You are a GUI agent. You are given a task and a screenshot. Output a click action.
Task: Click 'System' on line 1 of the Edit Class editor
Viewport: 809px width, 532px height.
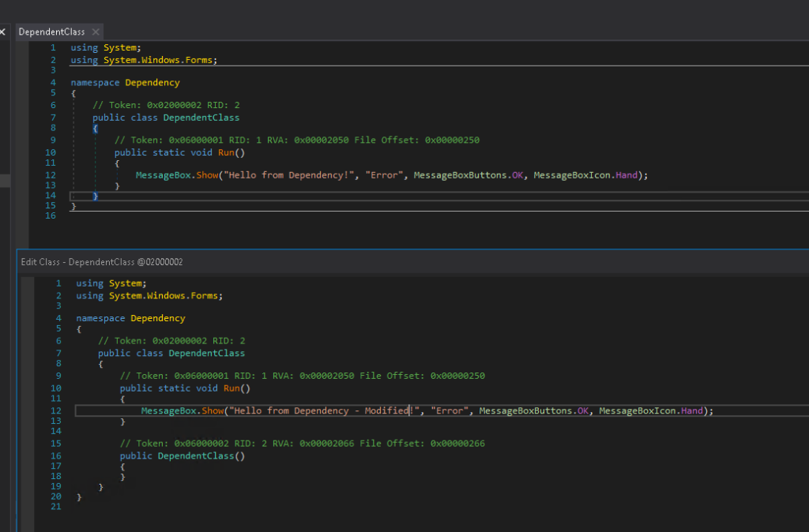(125, 283)
